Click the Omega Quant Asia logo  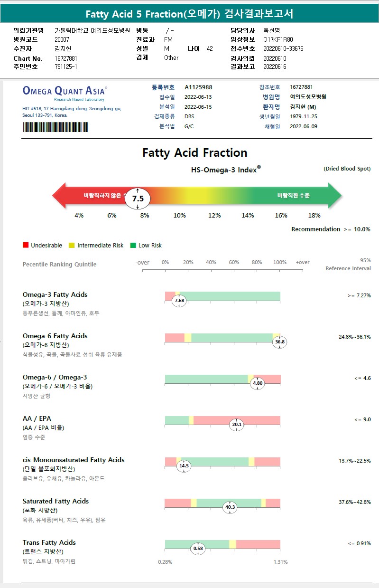tap(65, 92)
